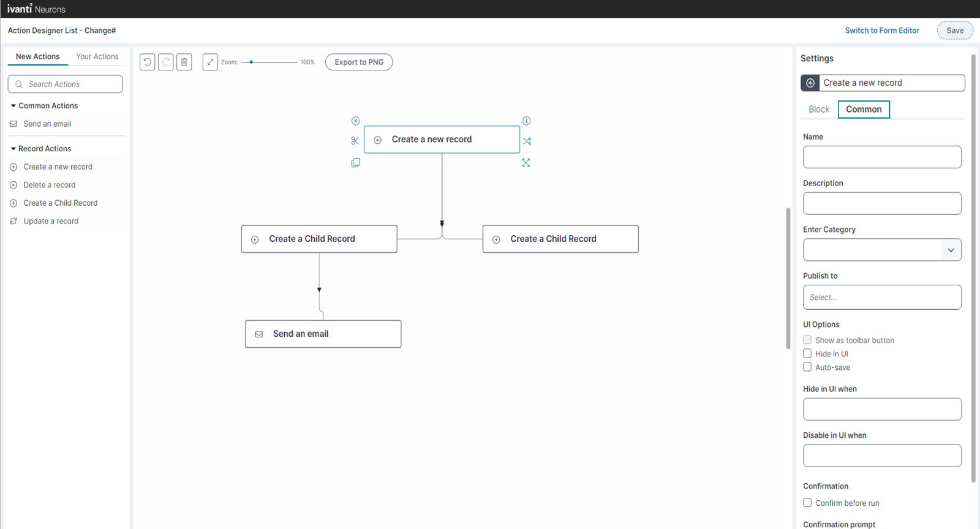Check the Confirm before run option

[807, 503]
